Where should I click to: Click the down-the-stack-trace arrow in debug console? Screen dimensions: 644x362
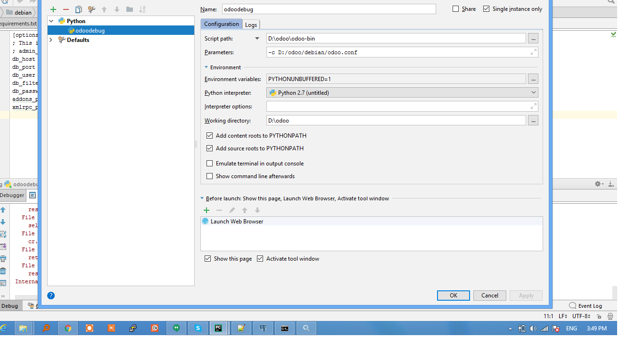3,222
